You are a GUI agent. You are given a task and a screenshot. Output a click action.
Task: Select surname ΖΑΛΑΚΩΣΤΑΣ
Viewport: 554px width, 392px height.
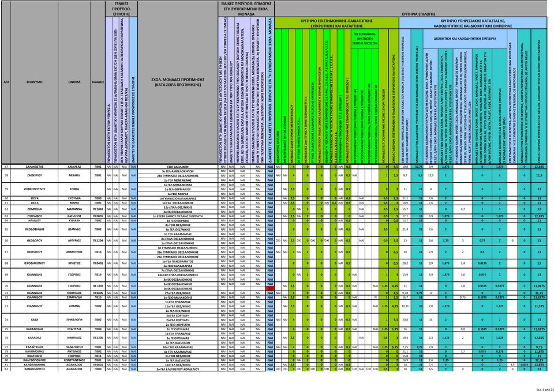point(35,166)
